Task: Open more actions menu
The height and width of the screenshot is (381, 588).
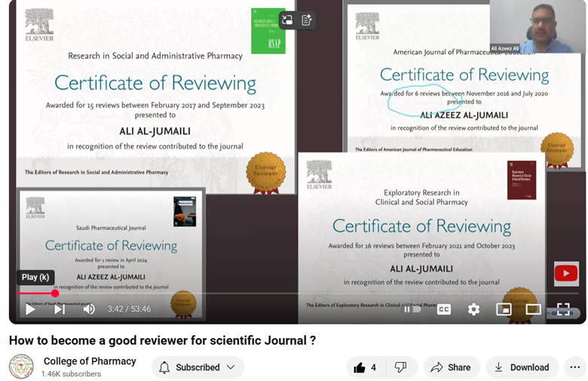Action: (x=575, y=367)
